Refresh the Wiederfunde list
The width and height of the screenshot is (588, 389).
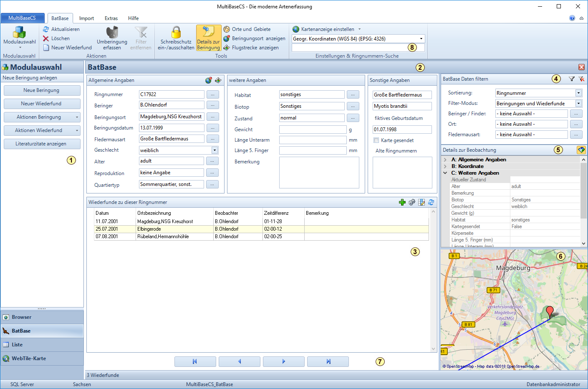[x=431, y=202]
